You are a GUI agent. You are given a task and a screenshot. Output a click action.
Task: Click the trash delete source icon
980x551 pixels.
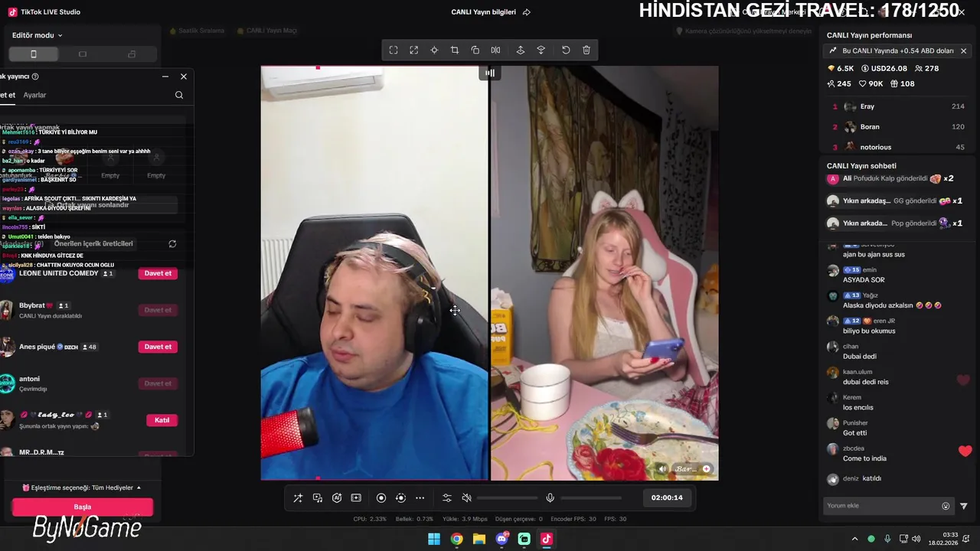click(586, 50)
